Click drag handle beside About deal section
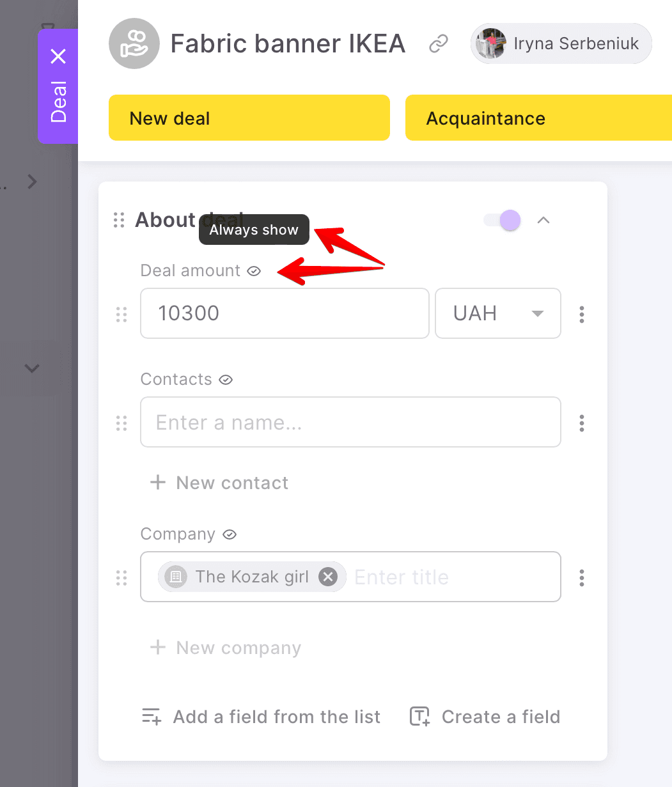Screen dimensions: 672x787 click(x=119, y=220)
